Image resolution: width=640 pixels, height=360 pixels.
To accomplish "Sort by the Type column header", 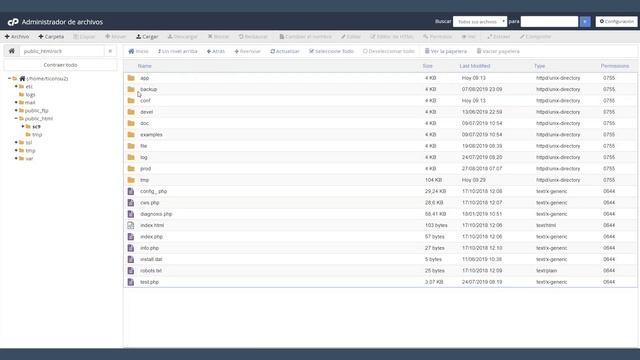I will point(540,66).
